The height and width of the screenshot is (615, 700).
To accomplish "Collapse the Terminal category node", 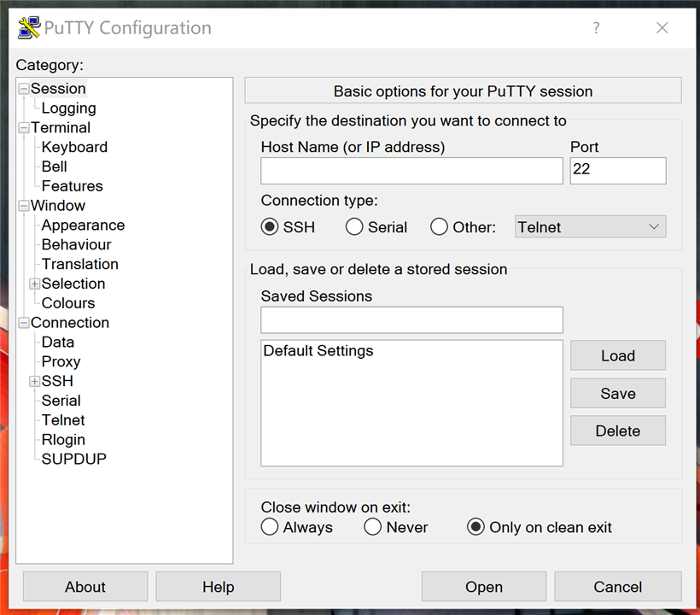I will [24, 128].
